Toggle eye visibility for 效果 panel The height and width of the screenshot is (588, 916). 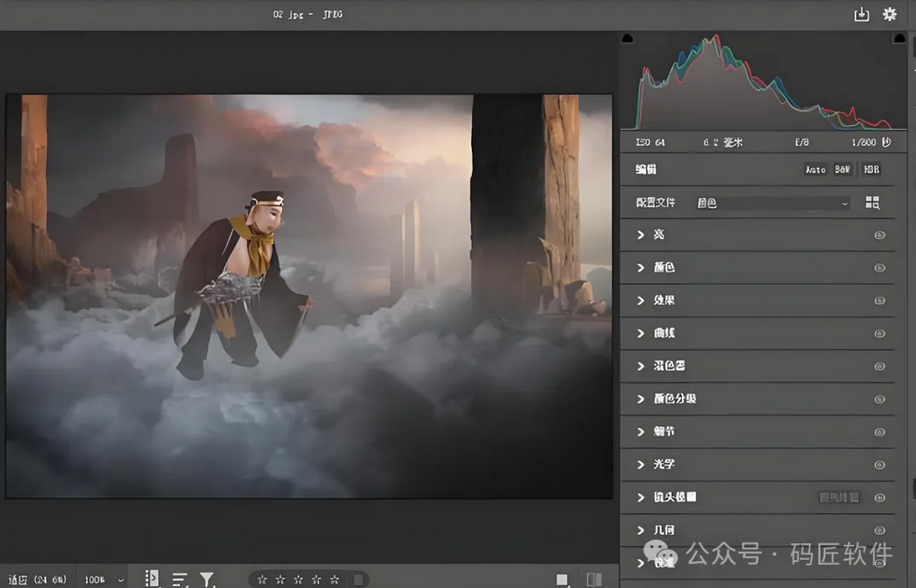pyautogui.click(x=880, y=301)
